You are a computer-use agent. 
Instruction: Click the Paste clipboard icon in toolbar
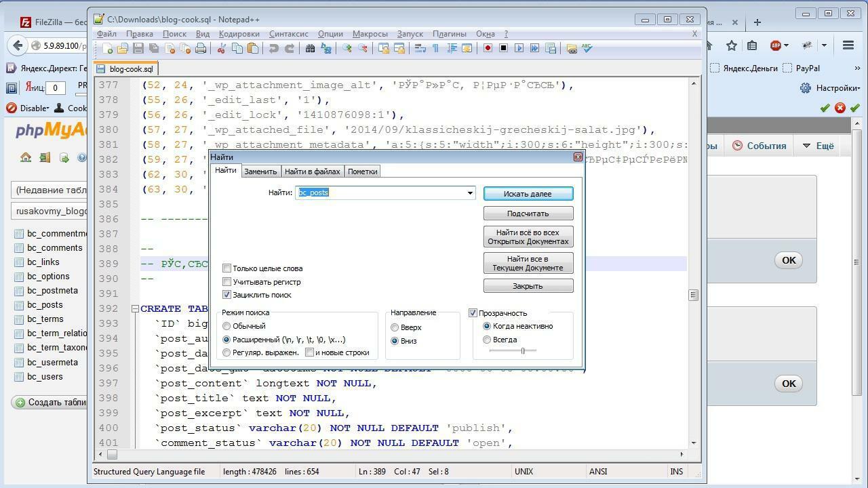pyautogui.click(x=252, y=48)
